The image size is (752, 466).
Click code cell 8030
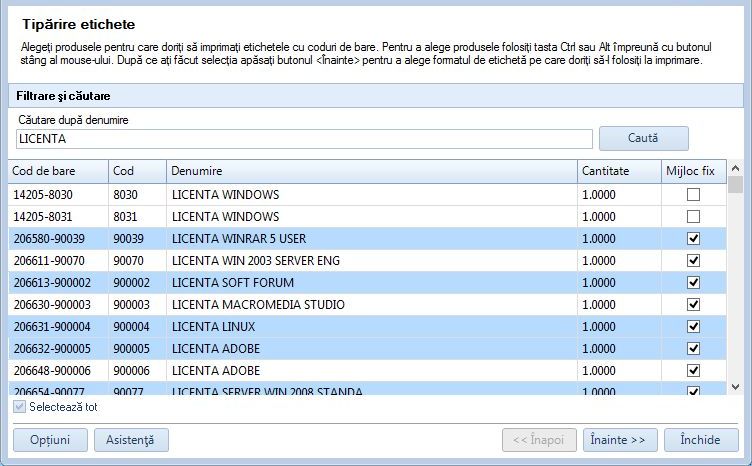pos(138,195)
